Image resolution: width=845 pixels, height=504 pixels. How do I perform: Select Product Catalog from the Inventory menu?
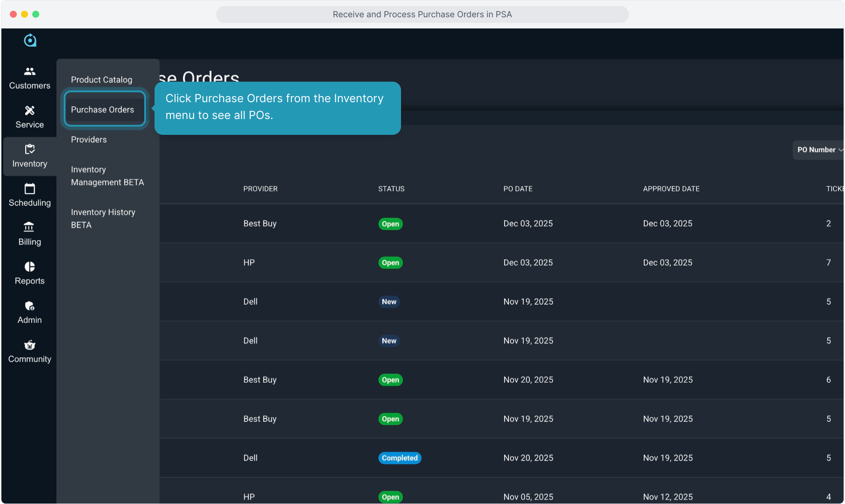(101, 80)
